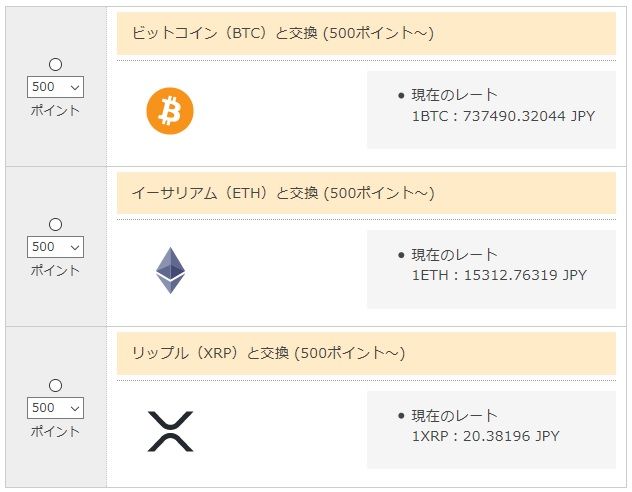Click the 1XRP rate value text
The height and width of the screenshot is (492, 632).
485,436
